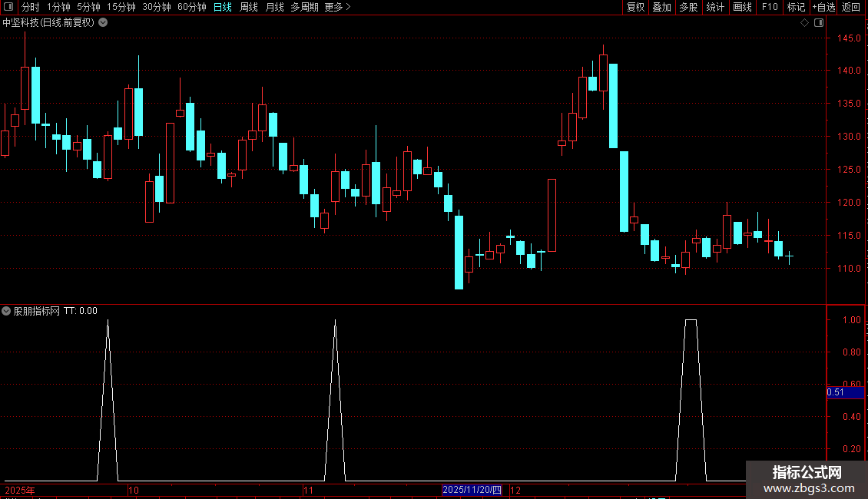Click the 叠加 overlay button
This screenshot has width=868, height=499.
(661, 7)
